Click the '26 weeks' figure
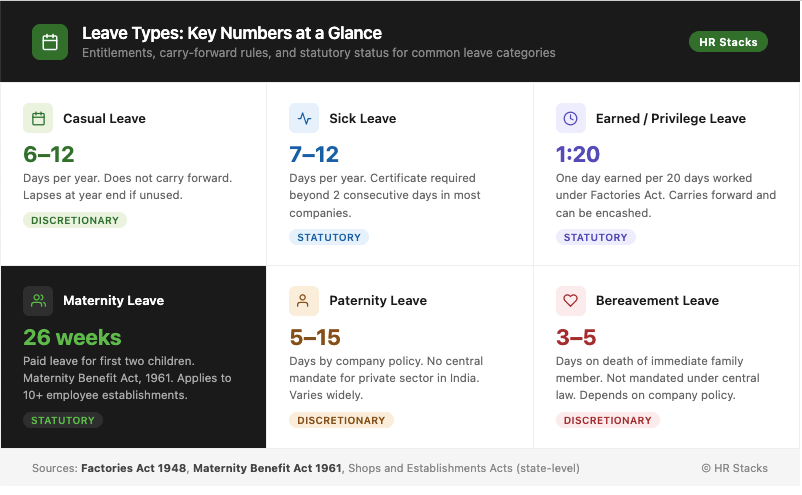Viewport: 802px width, 495px height. [x=72, y=338]
